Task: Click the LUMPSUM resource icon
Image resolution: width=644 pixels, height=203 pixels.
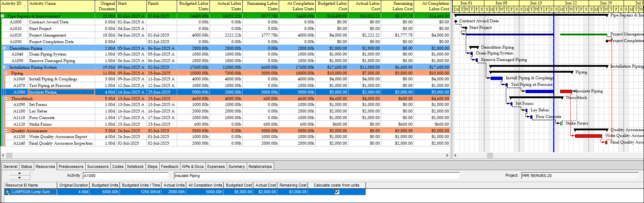Action: click(8, 192)
